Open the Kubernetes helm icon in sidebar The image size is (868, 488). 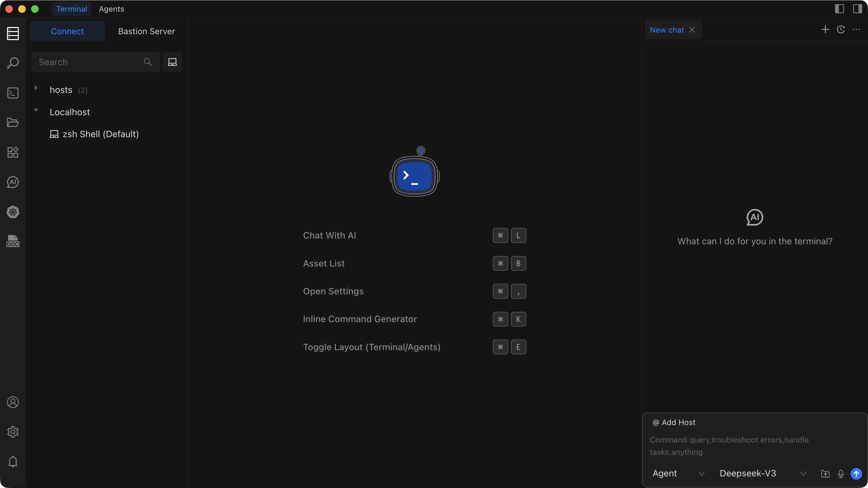[x=13, y=212]
